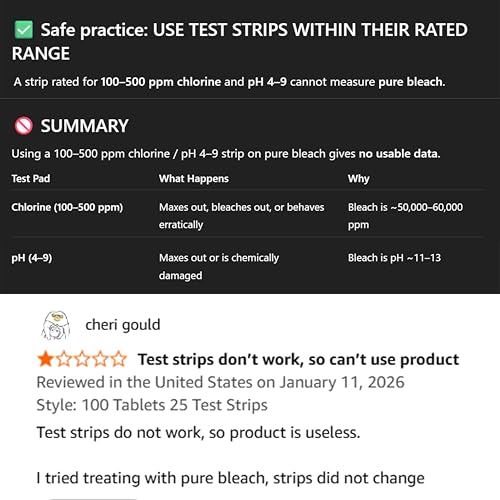Click the 'Why' column header
This screenshot has height=500, width=500.
359,179
